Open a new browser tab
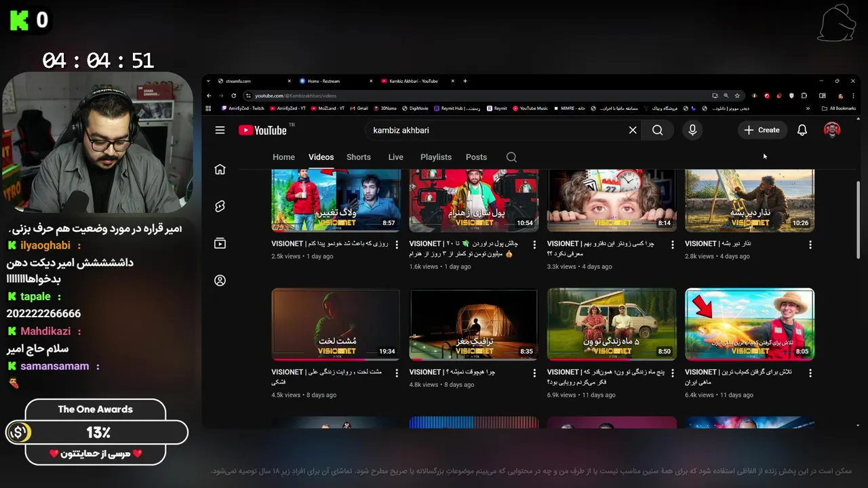 465,81
